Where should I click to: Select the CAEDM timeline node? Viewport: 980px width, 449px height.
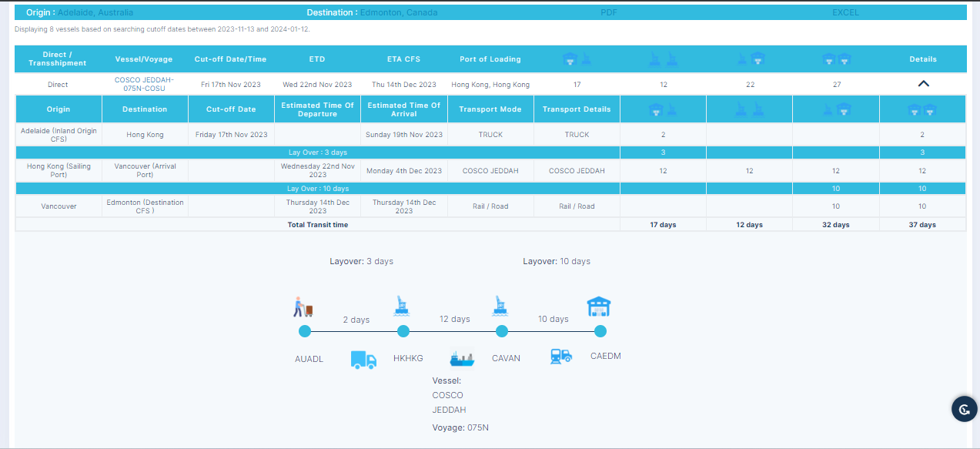600,331
